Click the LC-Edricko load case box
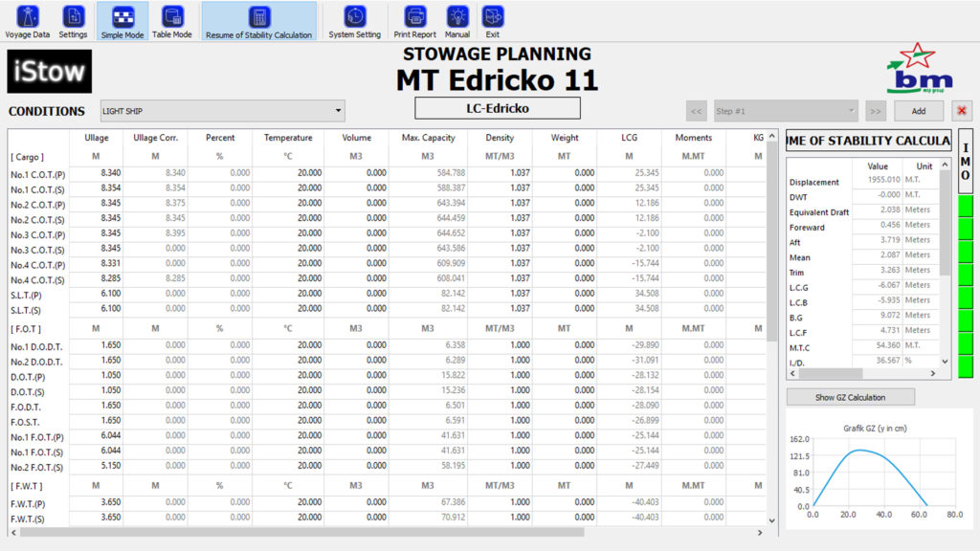 [x=498, y=108]
